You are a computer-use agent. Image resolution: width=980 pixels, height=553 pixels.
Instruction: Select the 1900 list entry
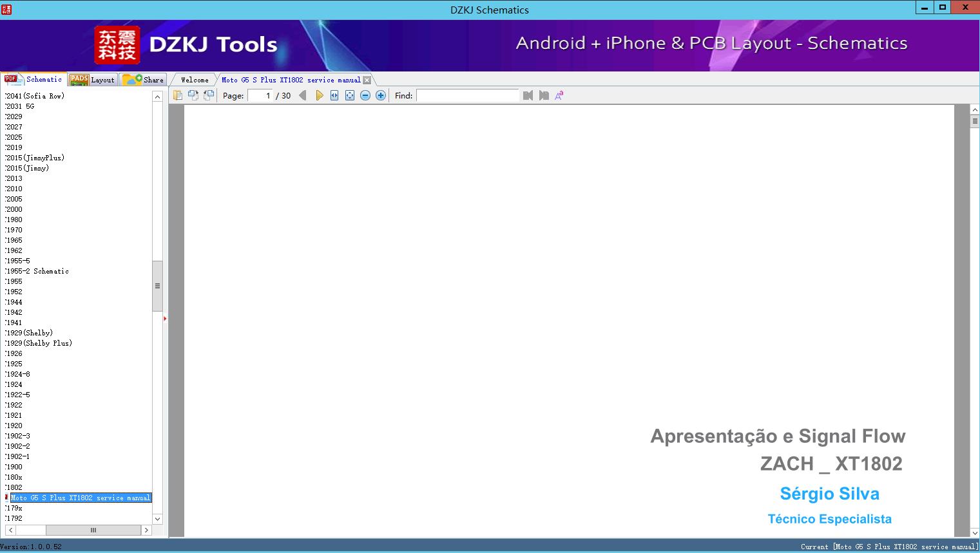(x=14, y=467)
